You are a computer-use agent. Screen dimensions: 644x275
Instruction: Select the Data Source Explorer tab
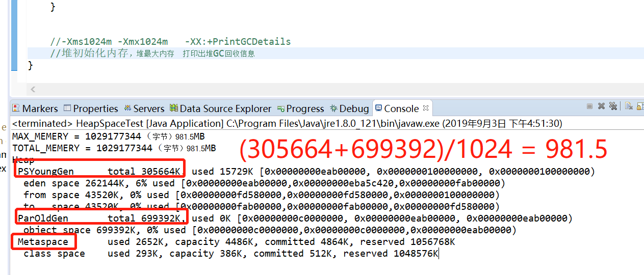(221, 108)
